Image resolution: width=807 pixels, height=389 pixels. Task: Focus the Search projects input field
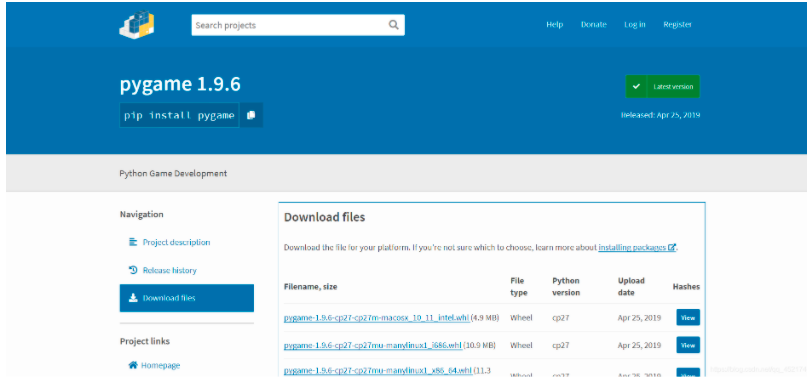coord(298,25)
